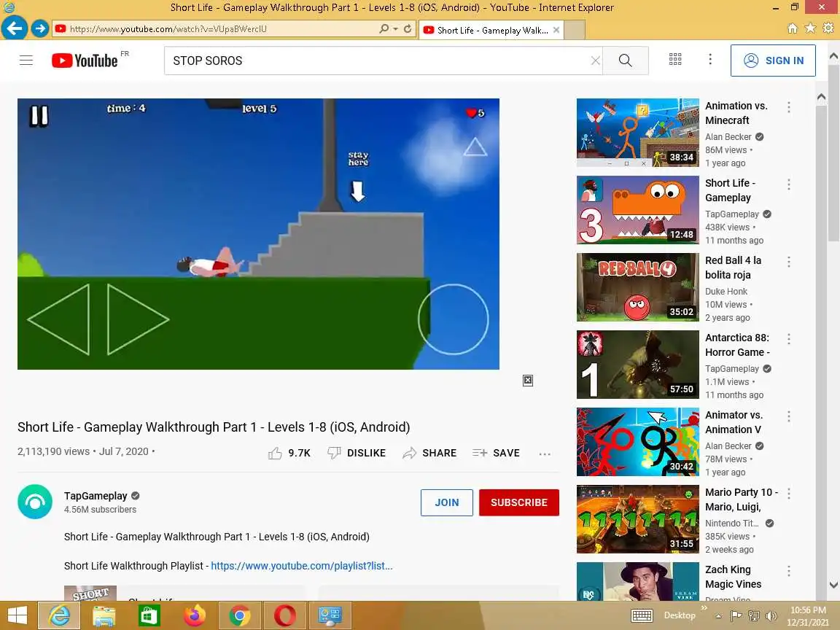Open Zach King Magic Vines thumbnail
The width and height of the screenshot is (840, 630).
pos(637,581)
